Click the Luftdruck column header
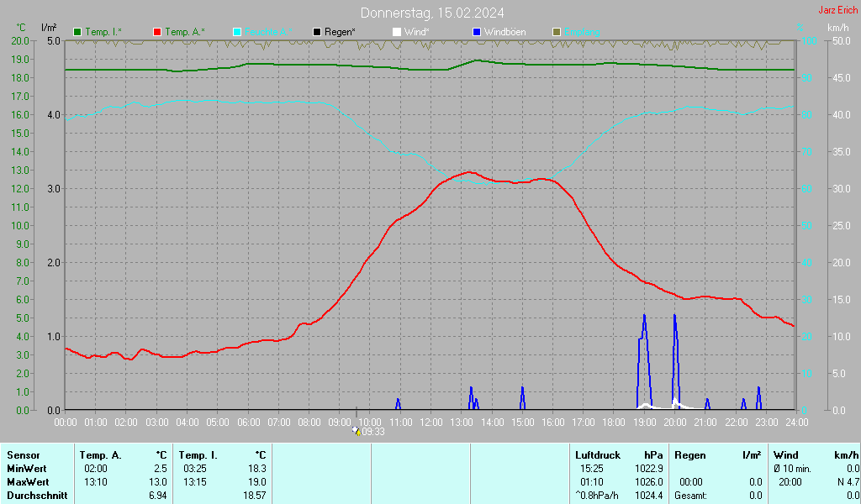This screenshot has width=861, height=504. [597, 454]
